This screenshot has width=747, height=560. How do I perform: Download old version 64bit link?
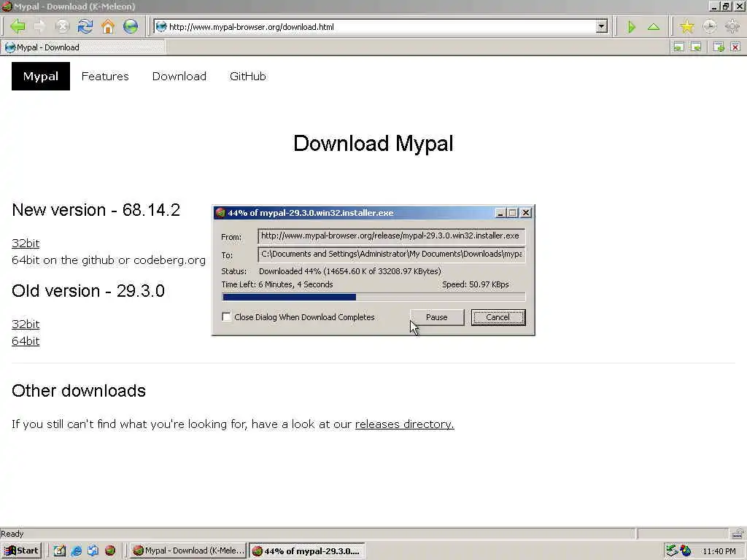26,341
